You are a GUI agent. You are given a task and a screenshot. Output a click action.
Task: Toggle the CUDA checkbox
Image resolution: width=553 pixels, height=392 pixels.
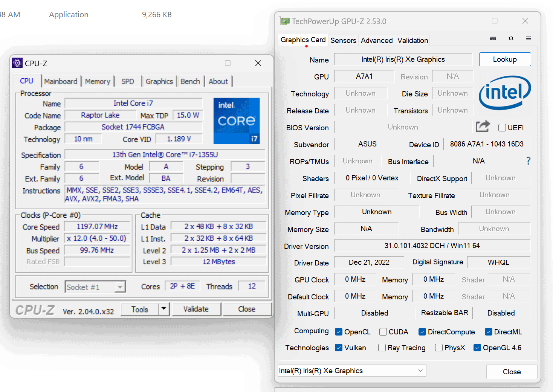[x=383, y=332]
